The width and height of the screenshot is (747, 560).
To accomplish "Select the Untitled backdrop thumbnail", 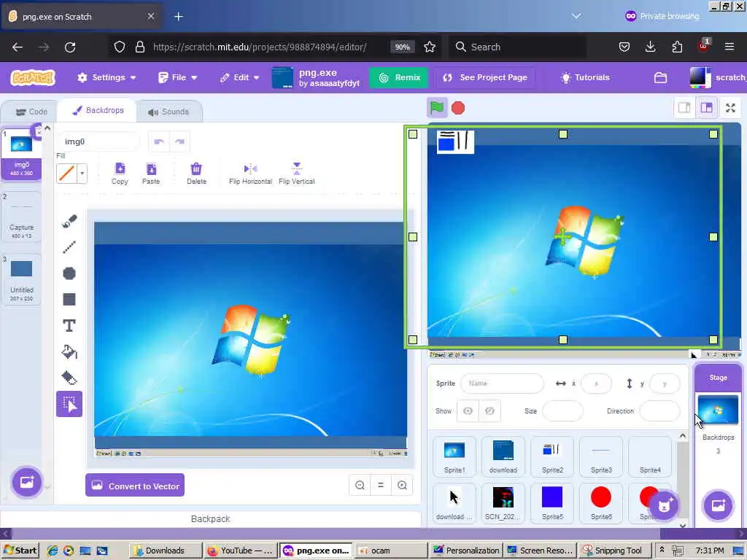I will (21, 279).
